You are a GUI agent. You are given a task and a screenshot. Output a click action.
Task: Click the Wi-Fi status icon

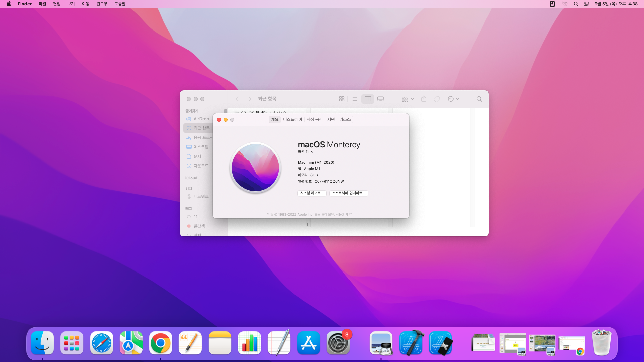tap(565, 4)
